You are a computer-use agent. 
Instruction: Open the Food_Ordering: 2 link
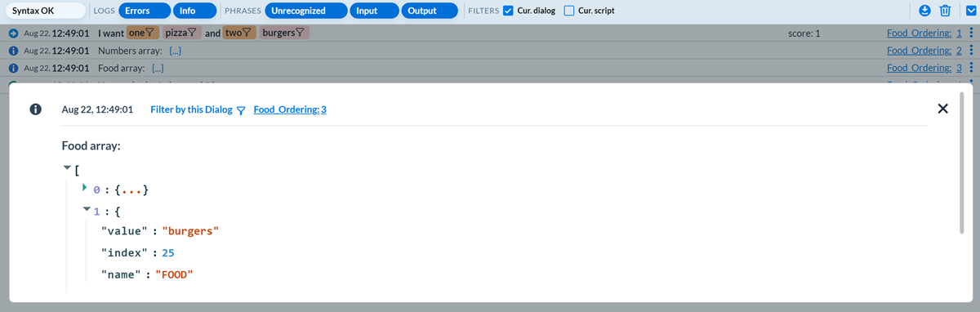point(924,51)
